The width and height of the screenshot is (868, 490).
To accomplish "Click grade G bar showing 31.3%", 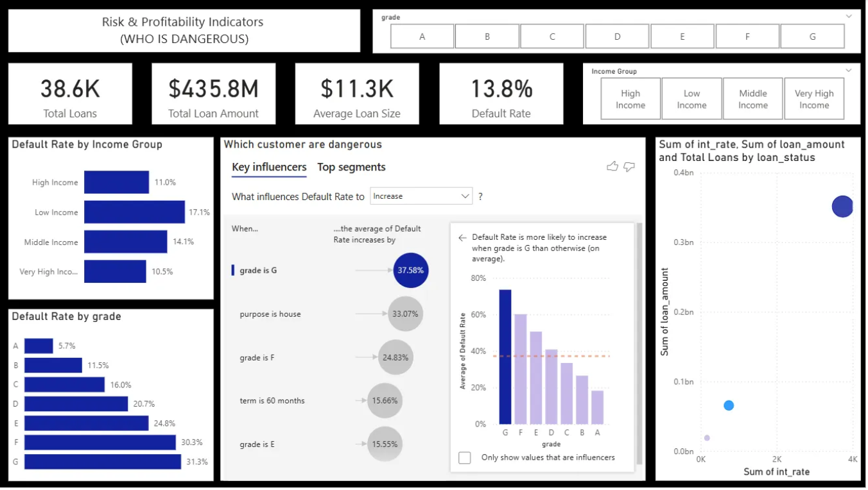I will (x=103, y=462).
